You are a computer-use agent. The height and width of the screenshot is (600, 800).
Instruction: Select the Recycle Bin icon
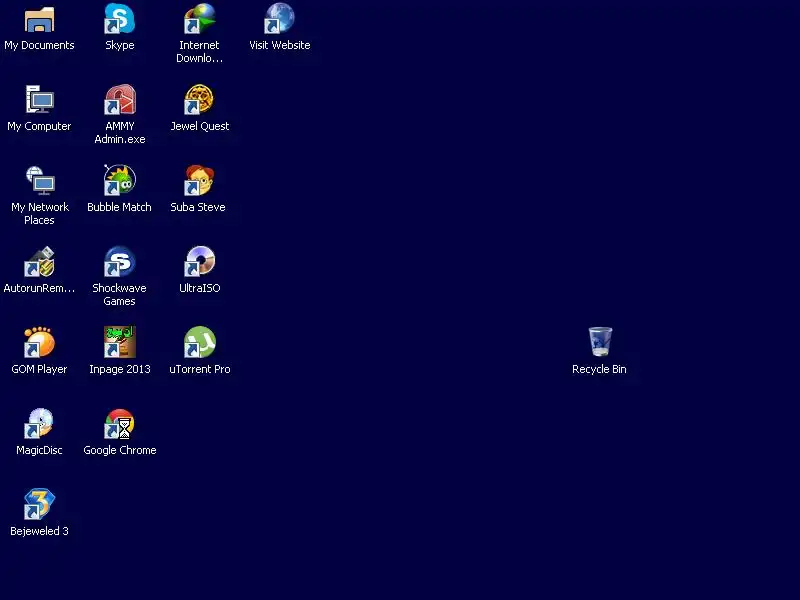click(x=600, y=342)
